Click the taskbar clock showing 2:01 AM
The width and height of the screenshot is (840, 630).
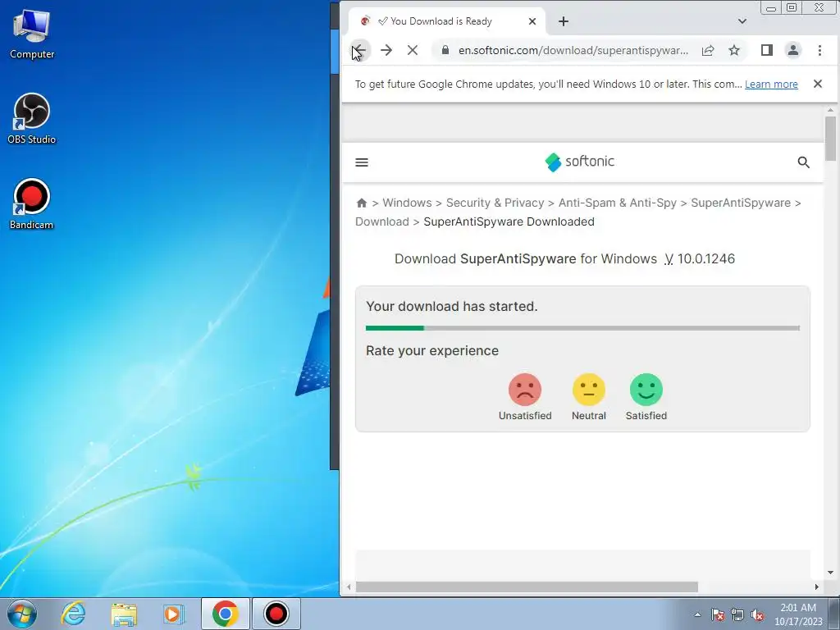point(798,614)
